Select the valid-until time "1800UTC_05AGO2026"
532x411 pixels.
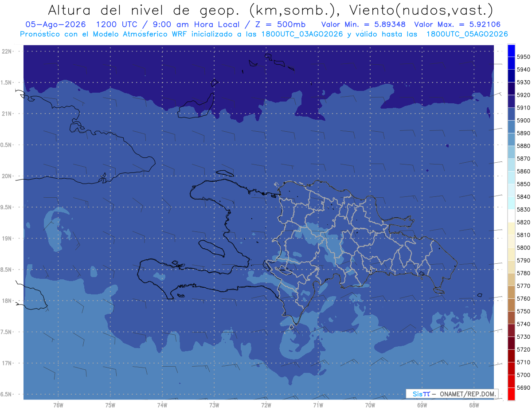pyautogui.click(x=467, y=34)
